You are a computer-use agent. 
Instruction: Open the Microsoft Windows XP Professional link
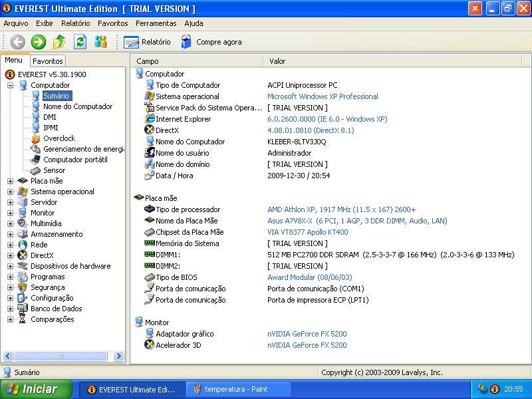click(x=323, y=96)
